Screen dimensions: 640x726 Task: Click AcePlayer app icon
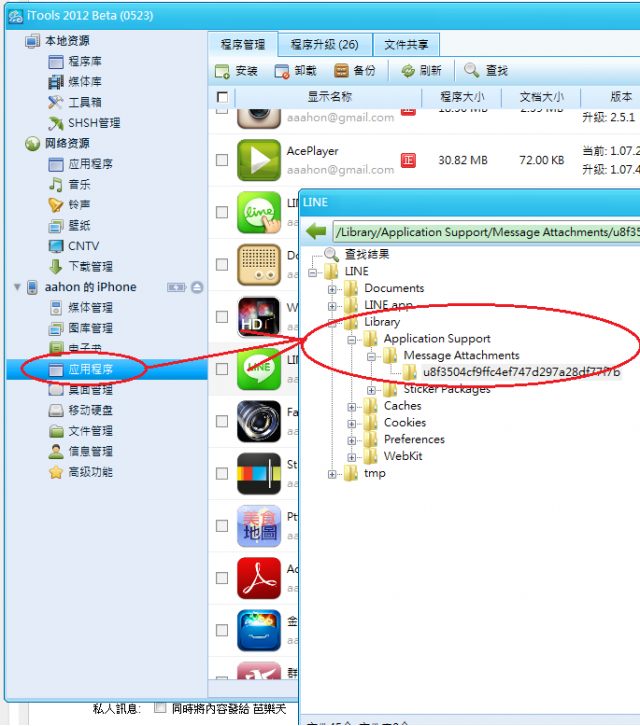click(259, 160)
